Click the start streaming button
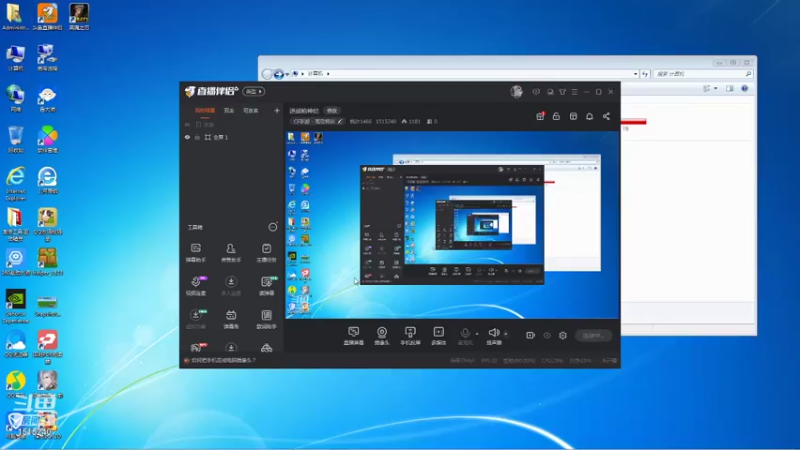Screen dimensions: 800x450 click(x=593, y=335)
